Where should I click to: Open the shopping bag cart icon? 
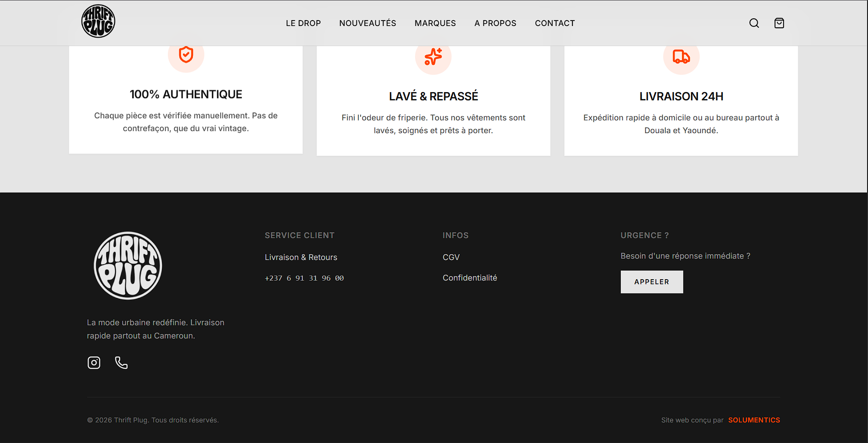[779, 23]
